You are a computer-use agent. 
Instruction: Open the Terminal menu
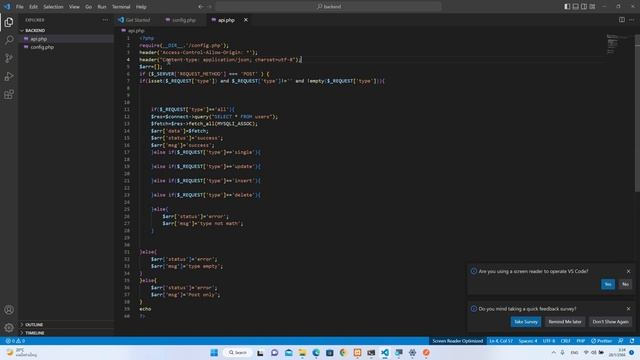pos(121,7)
